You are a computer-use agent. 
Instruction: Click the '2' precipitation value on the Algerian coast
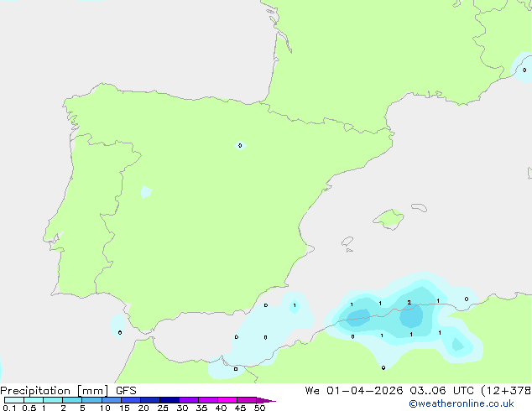tap(409, 302)
